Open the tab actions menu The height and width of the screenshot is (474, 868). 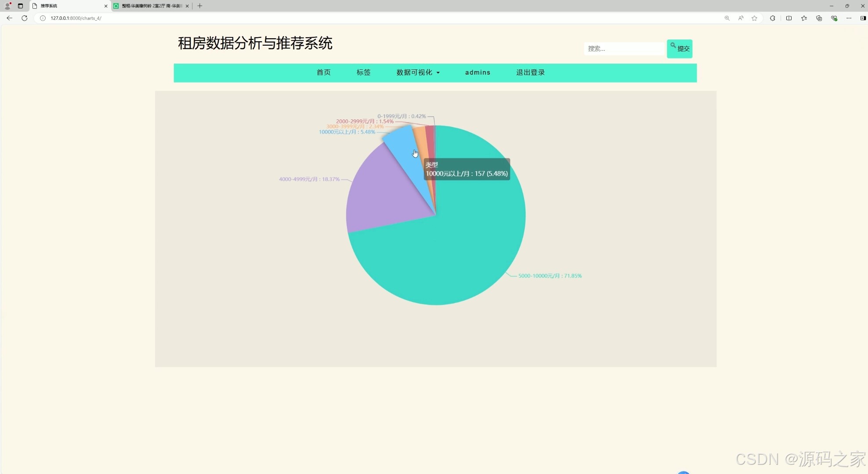click(20, 6)
